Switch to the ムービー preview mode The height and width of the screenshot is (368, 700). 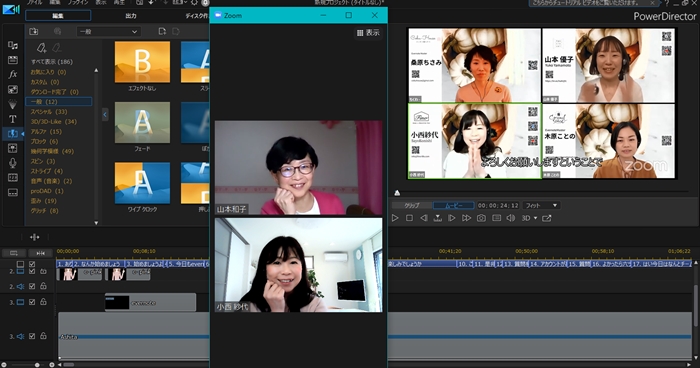click(x=454, y=205)
